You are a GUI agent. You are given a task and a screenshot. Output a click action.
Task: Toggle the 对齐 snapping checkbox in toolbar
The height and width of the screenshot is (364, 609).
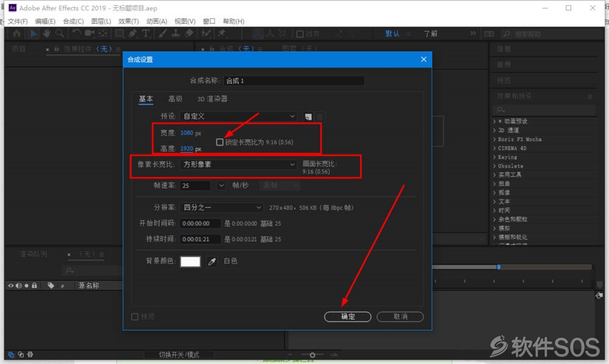point(300,34)
